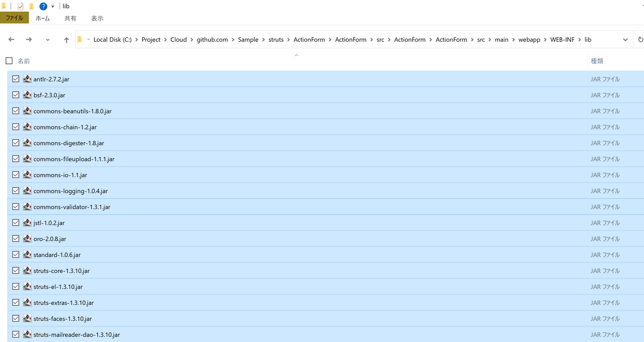Sort by the 名前 column header
This screenshot has width=644, height=342.
24,61
